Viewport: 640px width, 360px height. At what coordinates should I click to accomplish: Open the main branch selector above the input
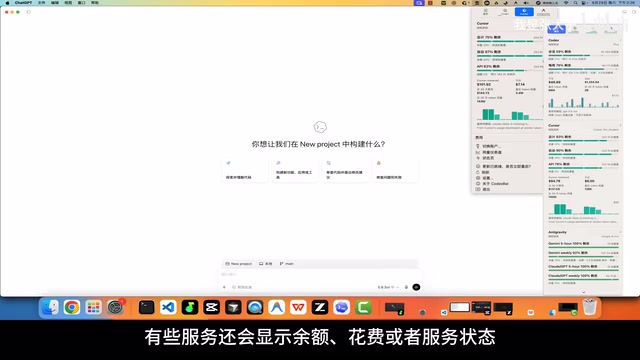(287, 264)
